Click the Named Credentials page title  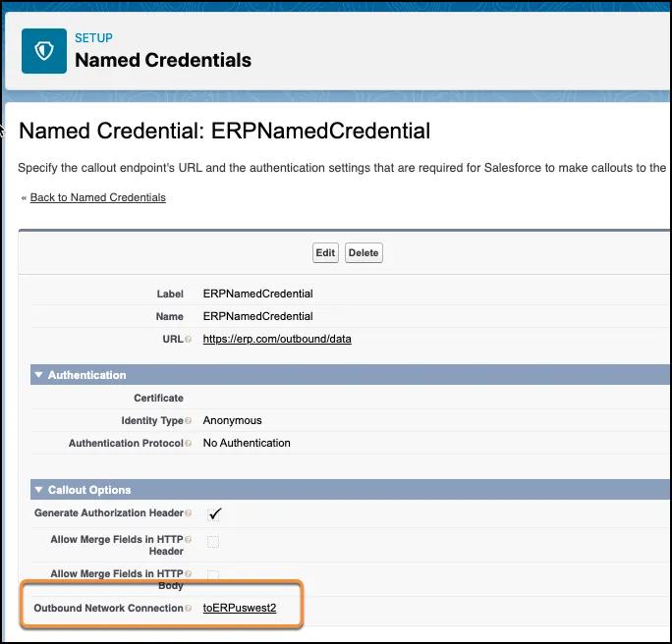163,60
